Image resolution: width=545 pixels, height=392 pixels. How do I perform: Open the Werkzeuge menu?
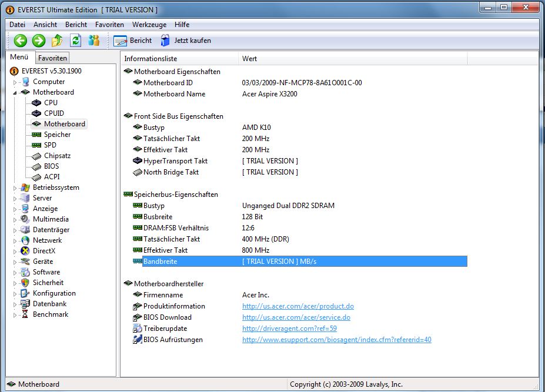(x=149, y=25)
